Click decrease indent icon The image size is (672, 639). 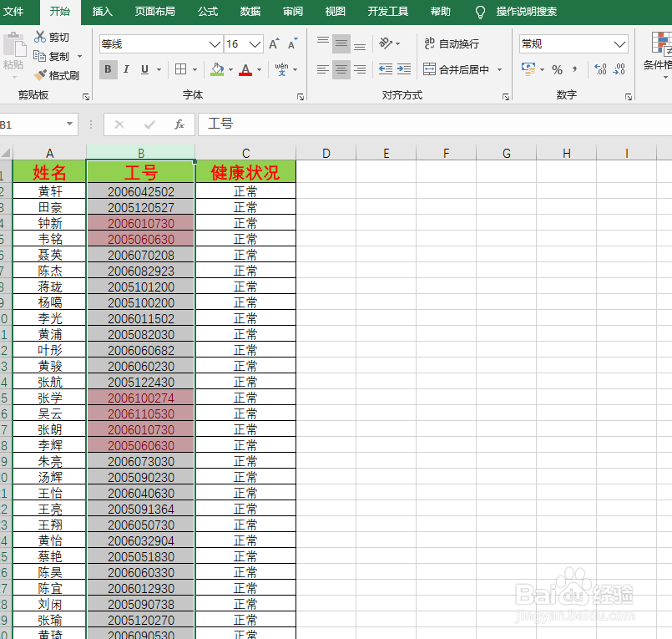coord(386,69)
